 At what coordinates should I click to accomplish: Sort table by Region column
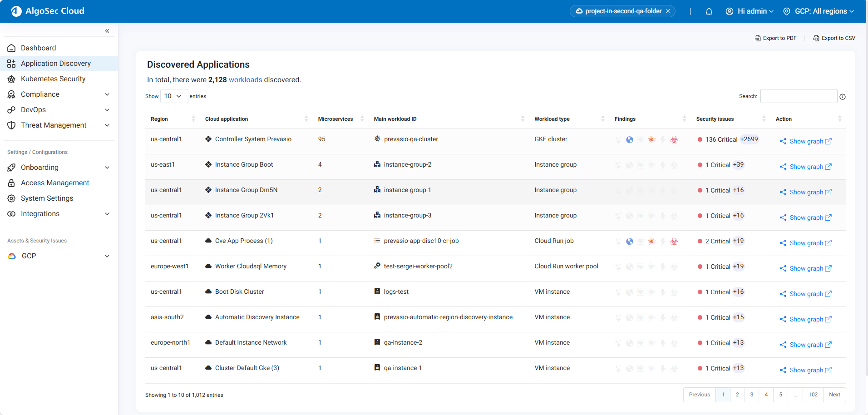[159, 119]
